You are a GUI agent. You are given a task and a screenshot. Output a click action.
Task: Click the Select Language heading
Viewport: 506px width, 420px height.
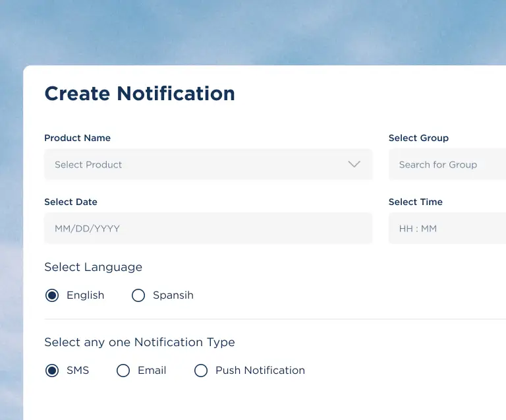coord(93,267)
